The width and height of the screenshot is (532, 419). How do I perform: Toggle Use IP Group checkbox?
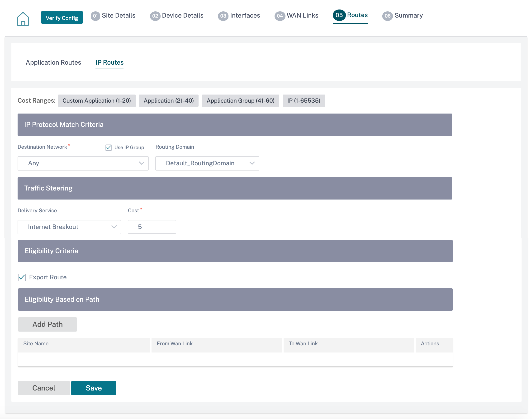(108, 148)
